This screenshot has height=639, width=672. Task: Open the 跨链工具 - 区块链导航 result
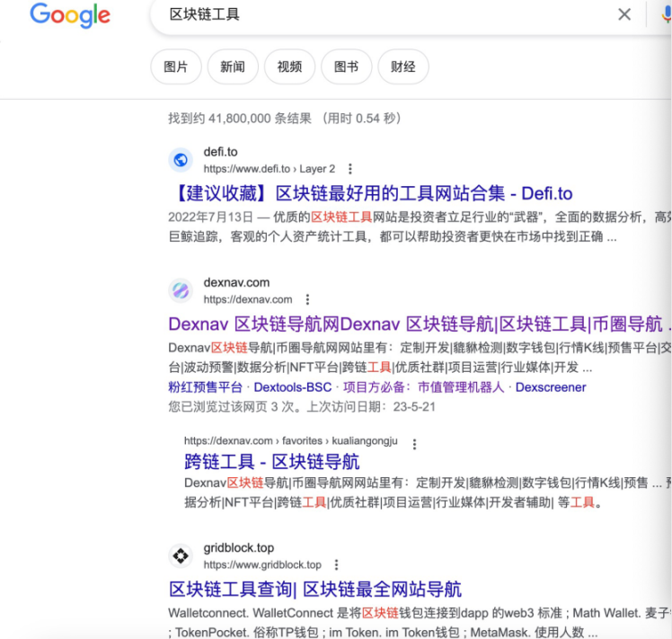coord(271,461)
